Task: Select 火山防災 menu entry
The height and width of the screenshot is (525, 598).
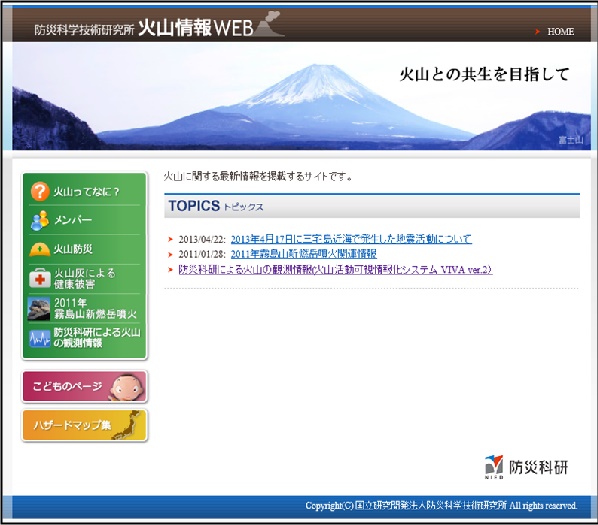Action: pyautogui.click(x=73, y=249)
